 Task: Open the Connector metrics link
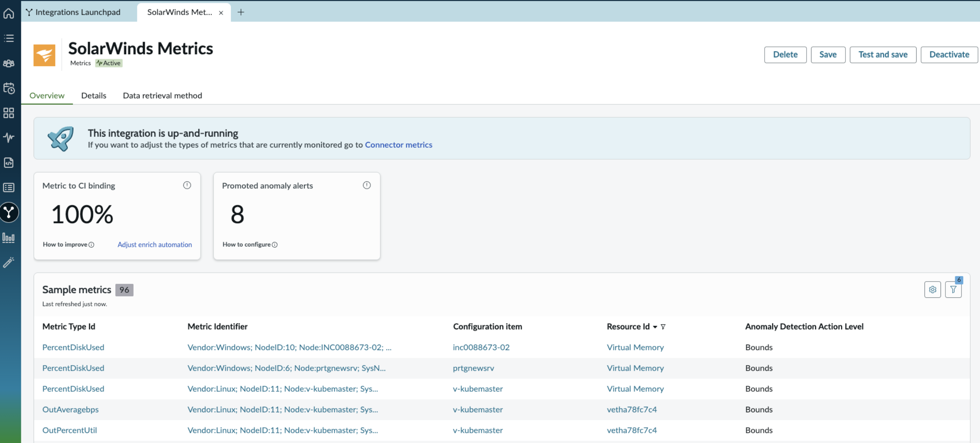(398, 145)
